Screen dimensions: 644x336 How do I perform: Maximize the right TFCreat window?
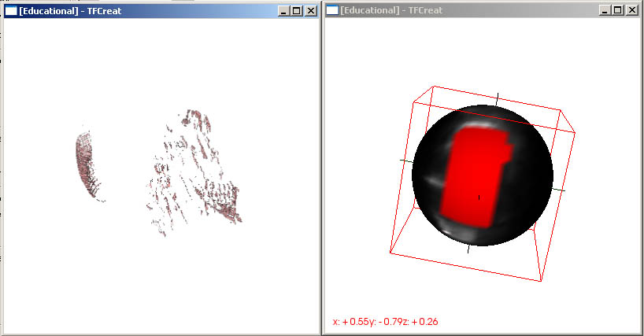pos(617,10)
